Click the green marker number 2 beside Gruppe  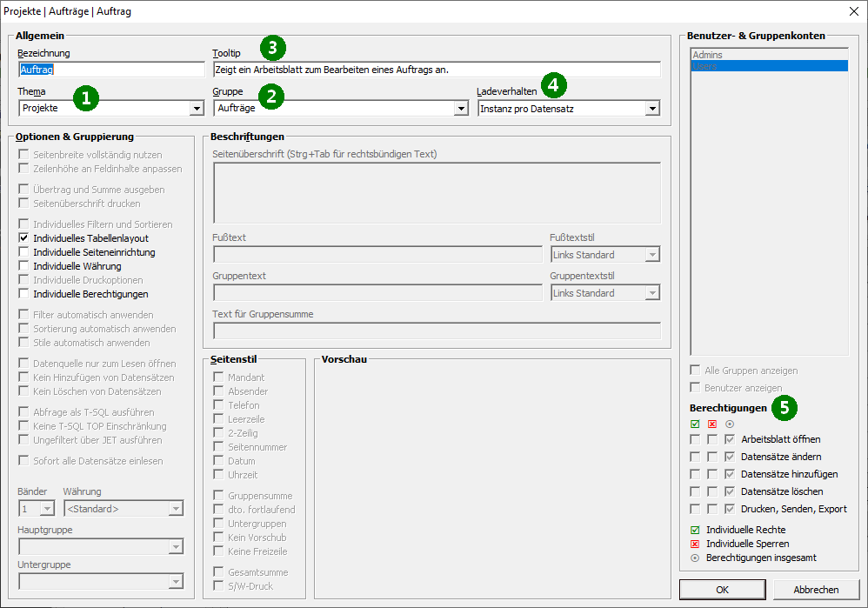[271, 96]
